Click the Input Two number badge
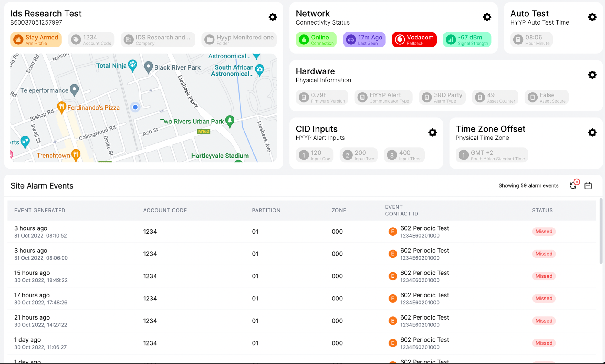The width and height of the screenshot is (605, 364). tap(348, 155)
